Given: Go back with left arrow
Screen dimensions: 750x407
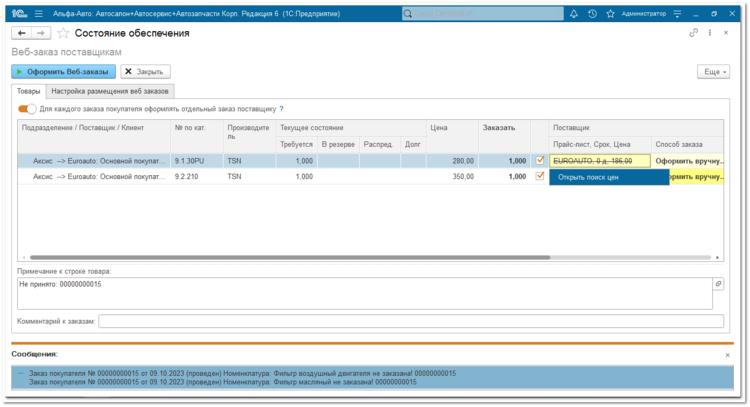Looking at the screenshot, I should click(x=22, y=33).
